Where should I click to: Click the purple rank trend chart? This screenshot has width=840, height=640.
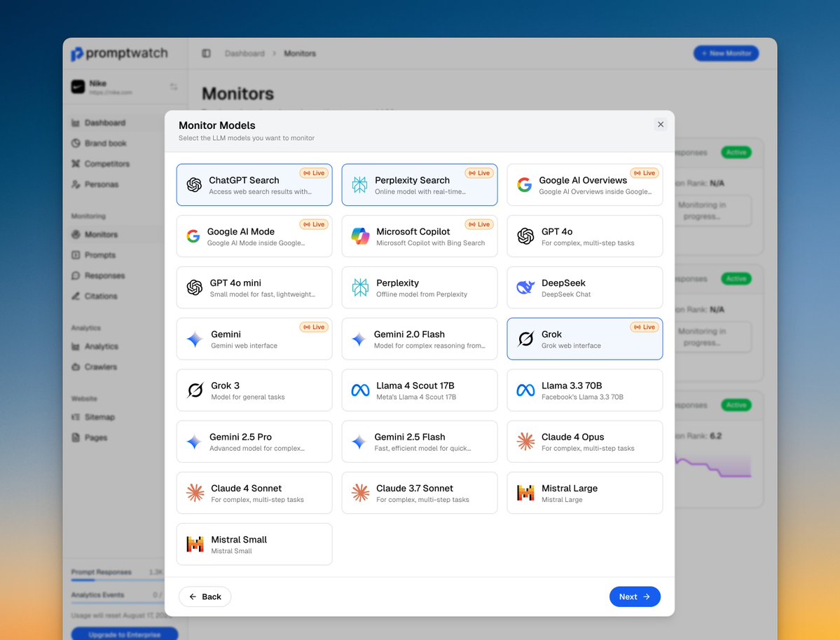click(713, 465)
